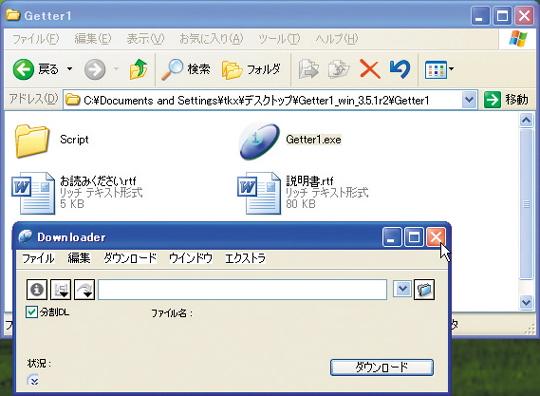Open the Search (検索) pane
This screenshot has width=540, height=396.
point(186,69)
